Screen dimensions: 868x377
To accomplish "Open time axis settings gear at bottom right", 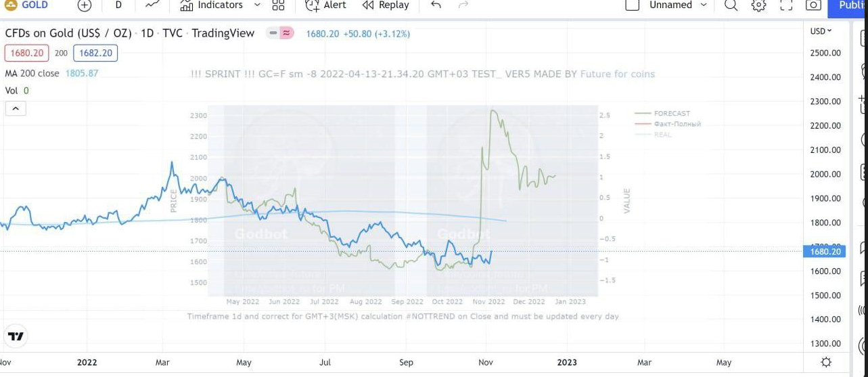I will tap(826, 362).
